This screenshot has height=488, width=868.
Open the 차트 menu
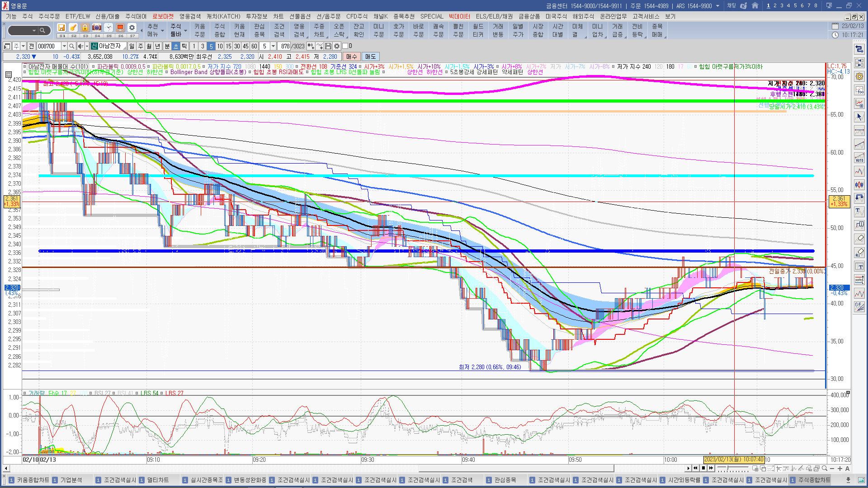[278, 16]
